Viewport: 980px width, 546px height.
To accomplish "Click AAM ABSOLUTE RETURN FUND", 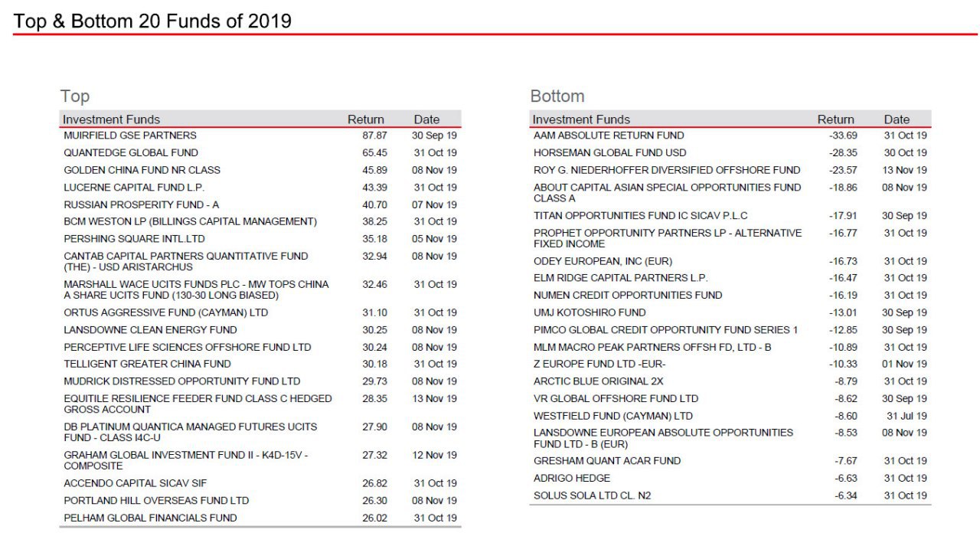I will [x=609, y=136].
